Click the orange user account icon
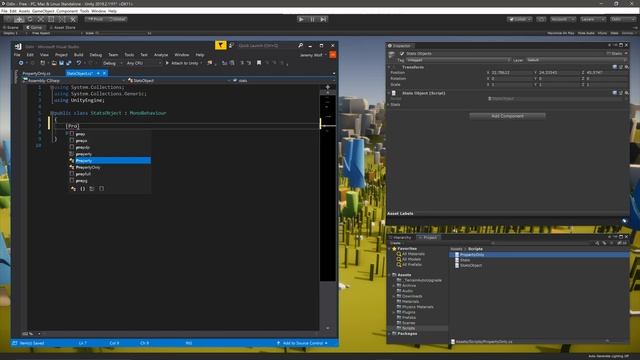640x360 pixels. [333, 55]
